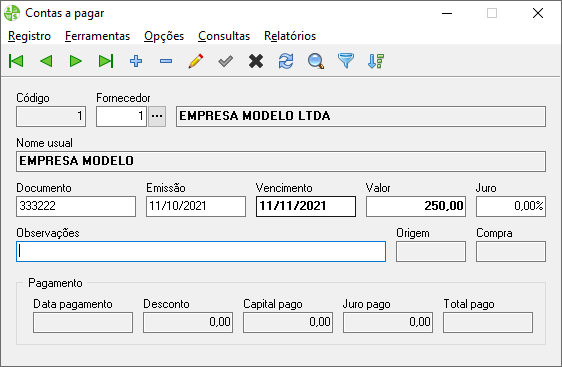The height and width of the screenshot is (367, 562).
Task: Click the Pagamento group label
Action: click(55, 283)
